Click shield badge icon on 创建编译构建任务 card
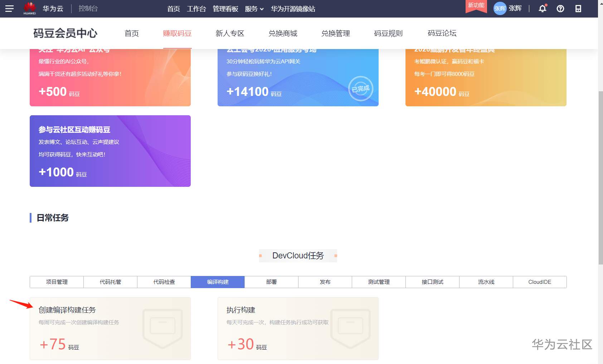The width and height of the screenshot is (603, 364). click(x=162, y=328)
